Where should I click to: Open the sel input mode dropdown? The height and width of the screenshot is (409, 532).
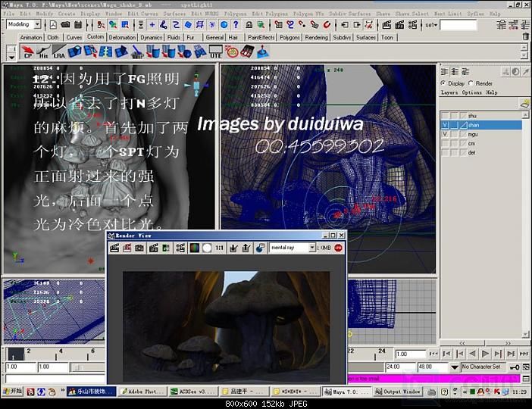click(x=431, y=25)
